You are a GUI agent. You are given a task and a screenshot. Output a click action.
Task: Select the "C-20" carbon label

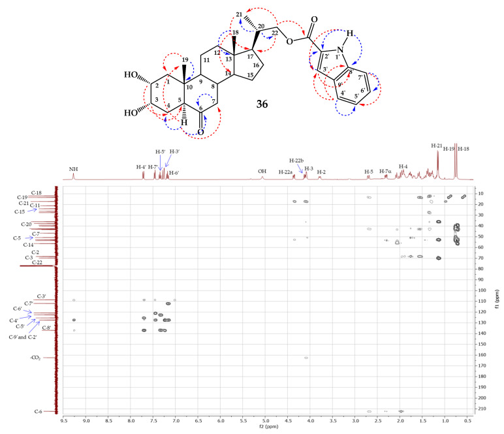[26, 225]
